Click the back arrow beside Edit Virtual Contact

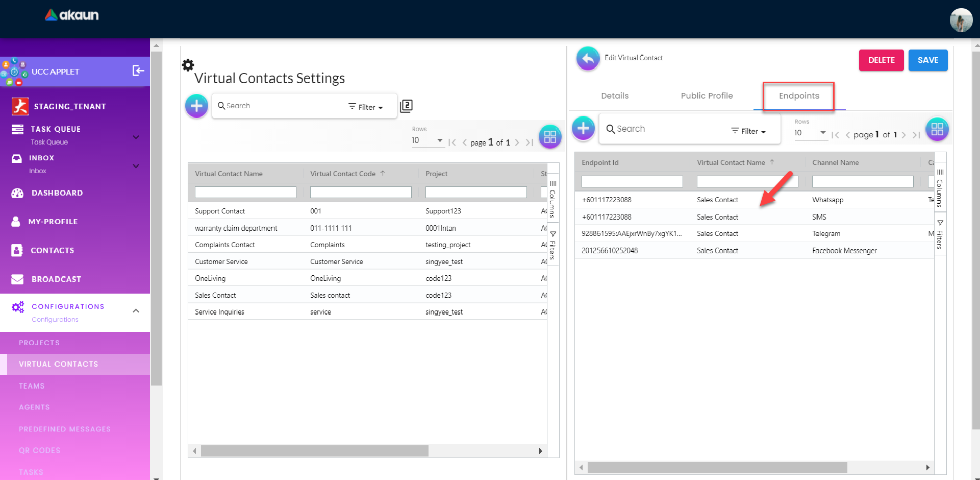pos(588,59)
